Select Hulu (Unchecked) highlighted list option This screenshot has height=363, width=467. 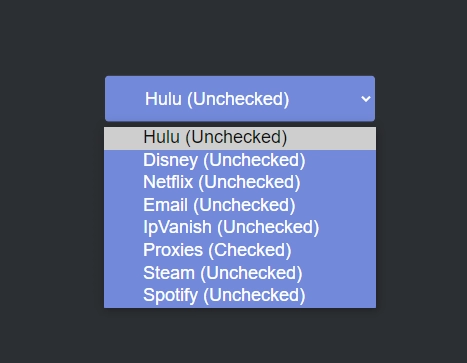(240, 138)
